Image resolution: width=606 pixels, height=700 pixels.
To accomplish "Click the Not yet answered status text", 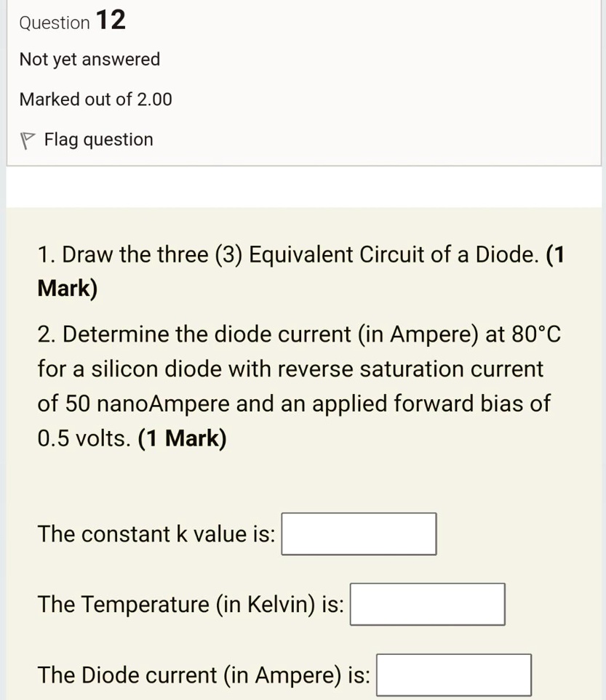I will pyautogui.click(x=89, y=59).
